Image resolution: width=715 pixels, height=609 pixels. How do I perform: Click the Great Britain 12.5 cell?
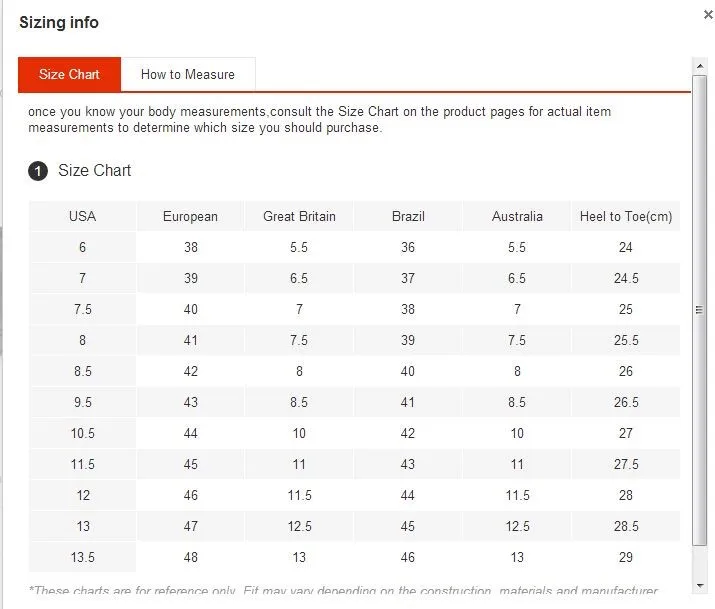tap(299, 526)
